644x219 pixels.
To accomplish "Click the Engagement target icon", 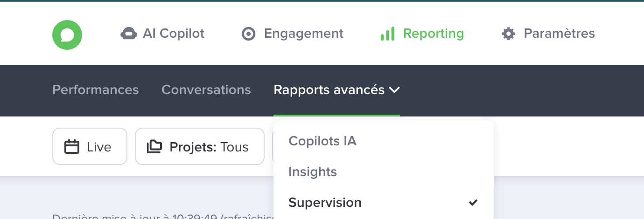I will (x=249, y=34).
